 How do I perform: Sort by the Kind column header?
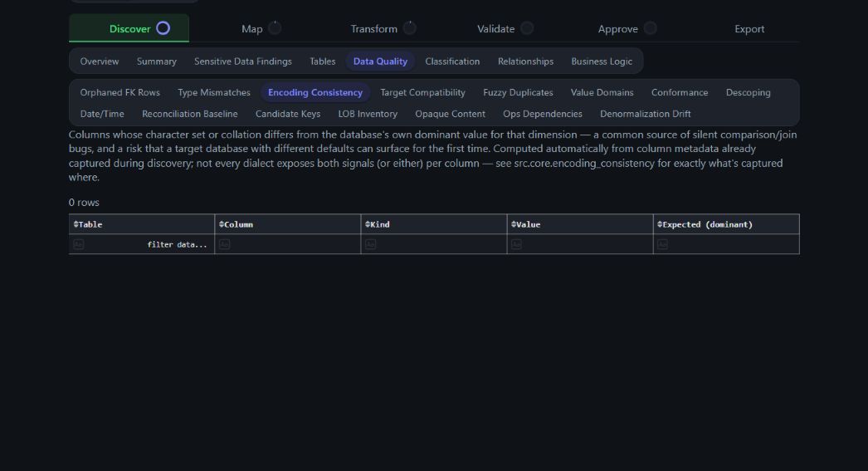click(434, 223)
